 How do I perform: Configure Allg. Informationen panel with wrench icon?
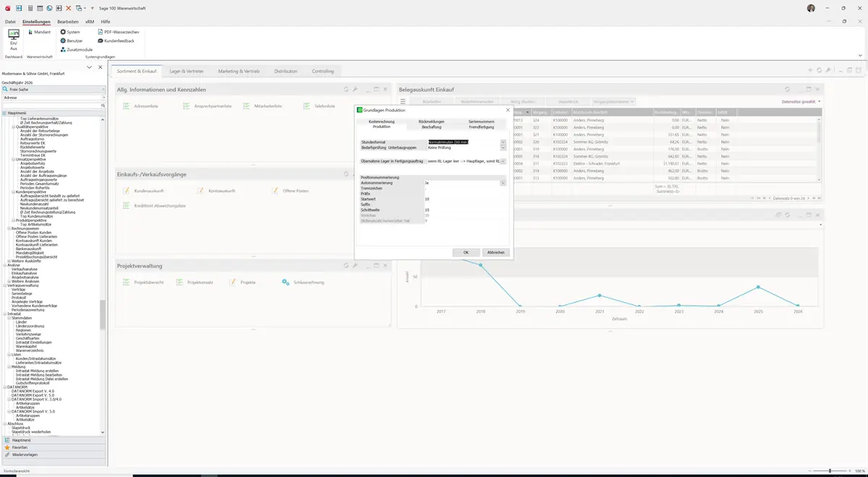(355, 90)
